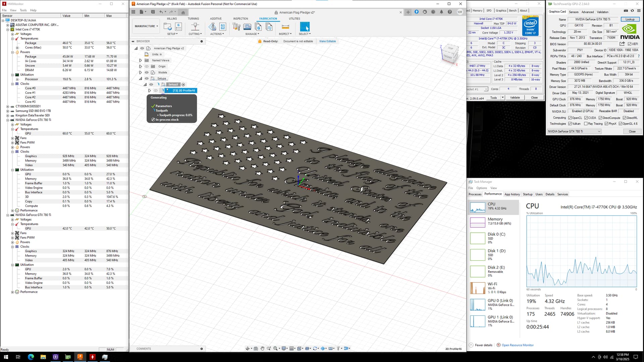Viewport: 644px width, 362px height.
Task: Open App history tab in Task Manager
Action: [512, 194]
